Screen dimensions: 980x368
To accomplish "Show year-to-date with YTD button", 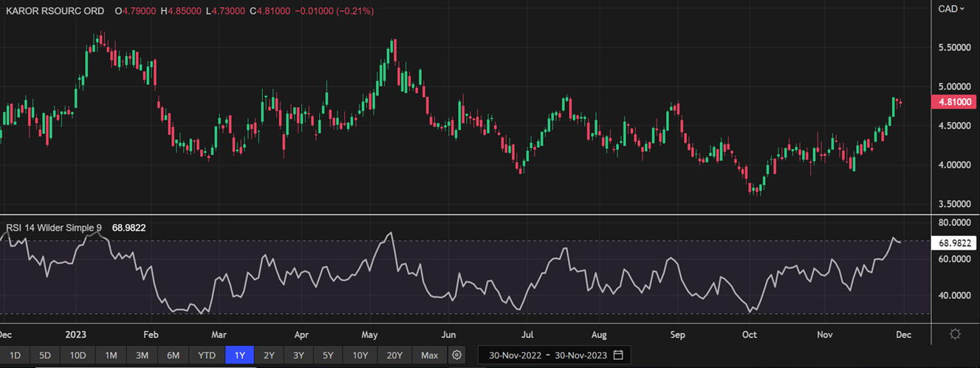I will point(207,355).
